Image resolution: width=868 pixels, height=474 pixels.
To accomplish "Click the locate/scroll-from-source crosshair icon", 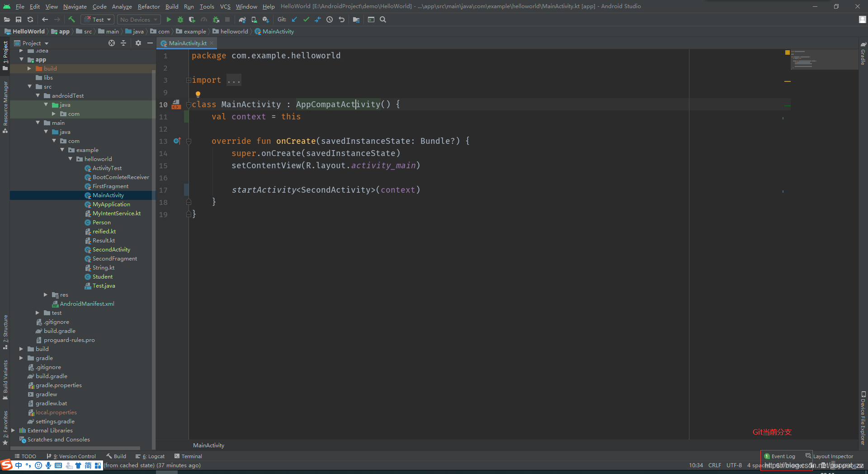I will click(112, 43).
